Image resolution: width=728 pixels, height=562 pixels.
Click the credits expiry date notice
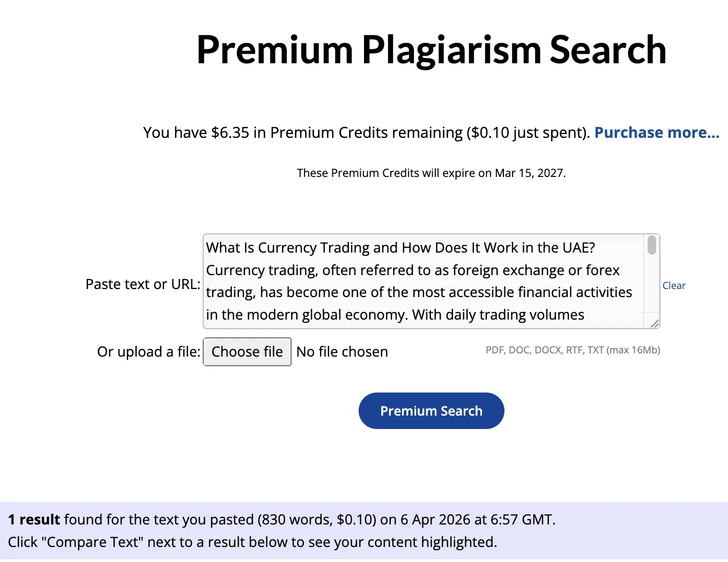(x=431, y=173)
